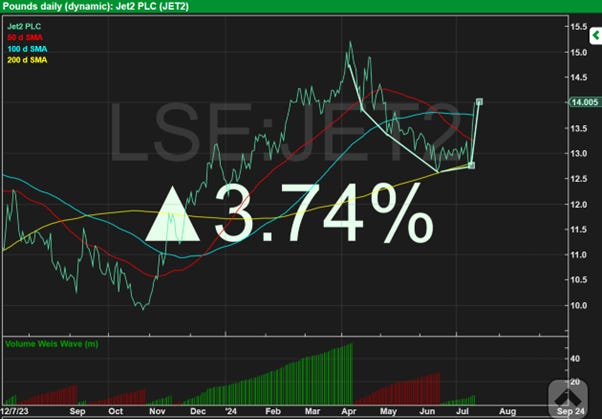Click the Sep 24 end date label
This screenshot has width=602, height=419.
coord(571,411)
